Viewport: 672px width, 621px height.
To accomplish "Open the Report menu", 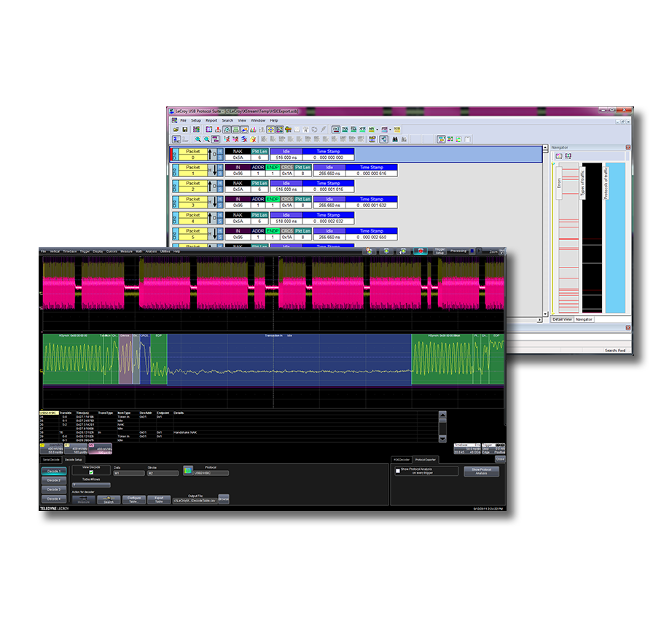I will click(x=211, y=120).
